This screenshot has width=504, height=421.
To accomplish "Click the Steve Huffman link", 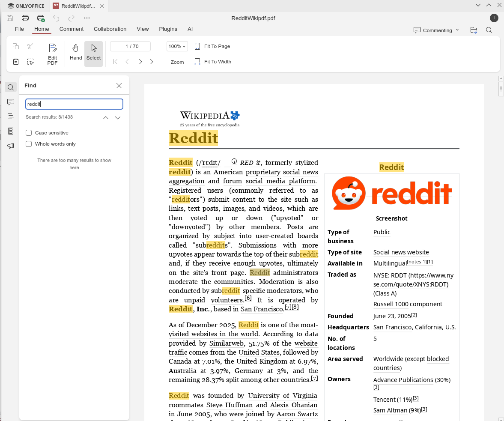I will click(x=230, y=405).
